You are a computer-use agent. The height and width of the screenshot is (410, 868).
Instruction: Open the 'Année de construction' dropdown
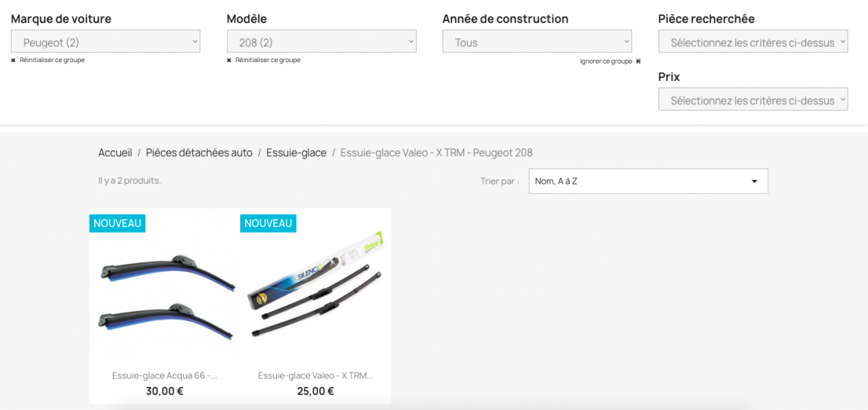tap(537, 43)
